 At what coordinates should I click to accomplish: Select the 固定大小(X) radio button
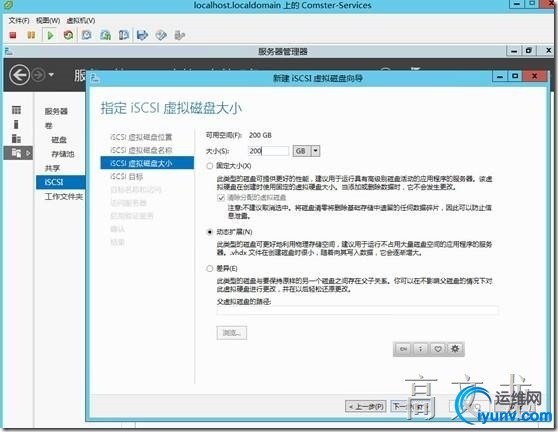click(210, 166)
